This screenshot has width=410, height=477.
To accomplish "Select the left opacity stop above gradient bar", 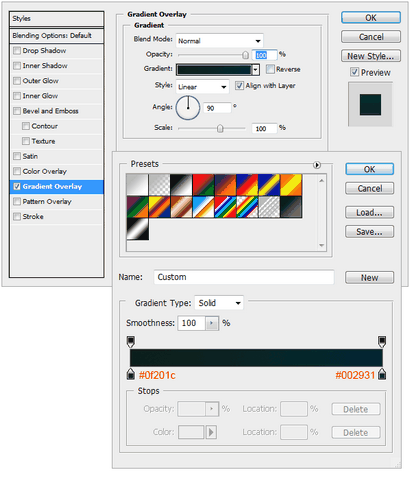I will click(x=131, y=341).
